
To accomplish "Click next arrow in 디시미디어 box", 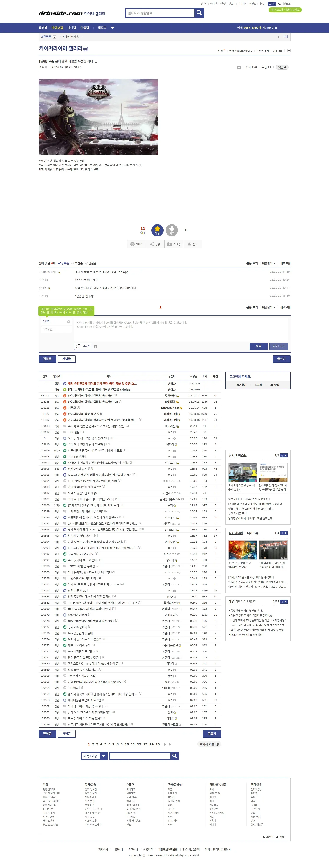I will tap(286, 533).
